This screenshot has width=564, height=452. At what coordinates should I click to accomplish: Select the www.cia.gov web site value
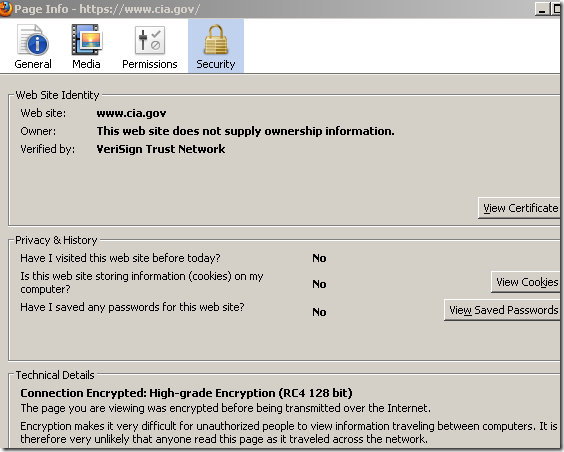coord(131,113)
